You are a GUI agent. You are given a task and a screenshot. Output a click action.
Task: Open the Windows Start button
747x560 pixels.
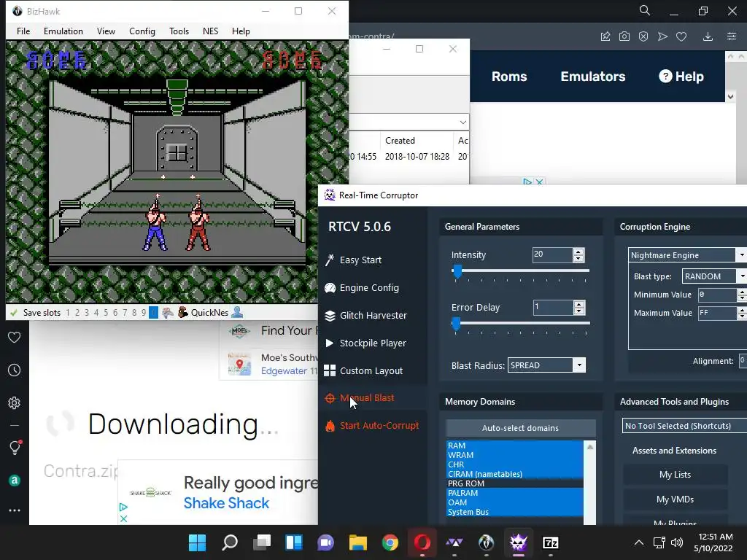(x=197, y=542)
